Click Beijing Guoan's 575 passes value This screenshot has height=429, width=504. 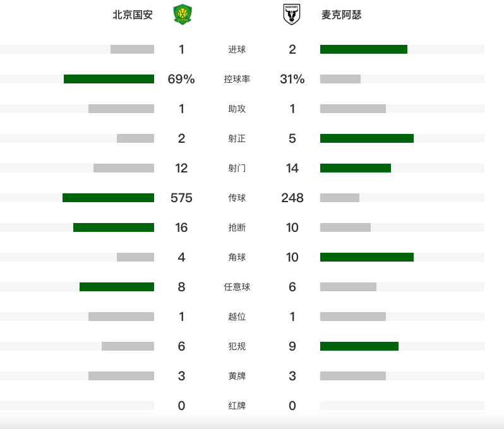(x=181, y=198)
